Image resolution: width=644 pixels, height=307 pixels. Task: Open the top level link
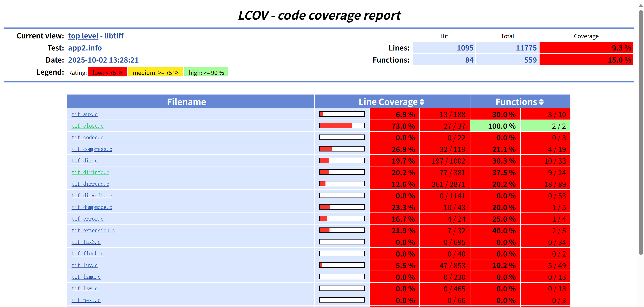coord(83,36)
